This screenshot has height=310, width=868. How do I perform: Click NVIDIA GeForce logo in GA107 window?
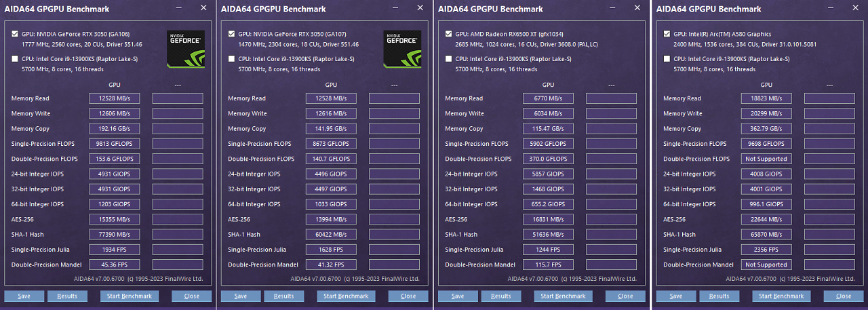tap(402, 49)
